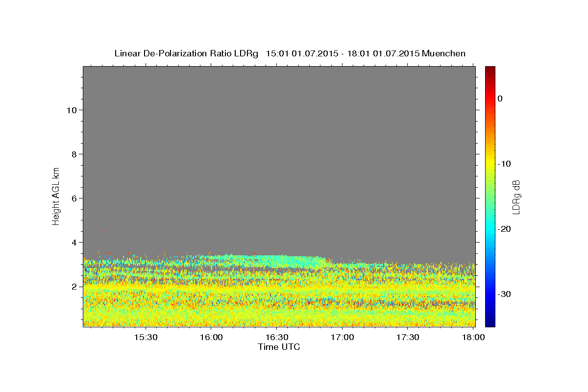Select the 'Time UTC' axis label
The width and height of the screenshot is (588, 392).
point(279,347)
